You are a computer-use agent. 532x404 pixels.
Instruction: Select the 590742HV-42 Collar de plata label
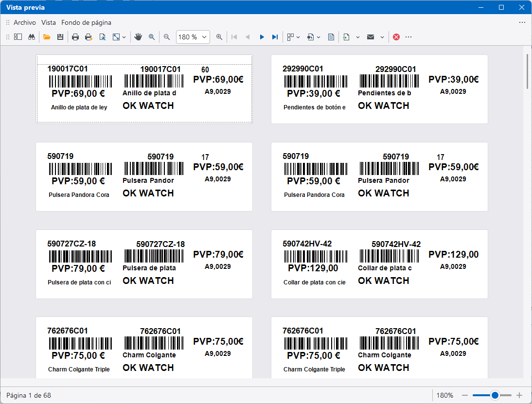coord(379,264)
